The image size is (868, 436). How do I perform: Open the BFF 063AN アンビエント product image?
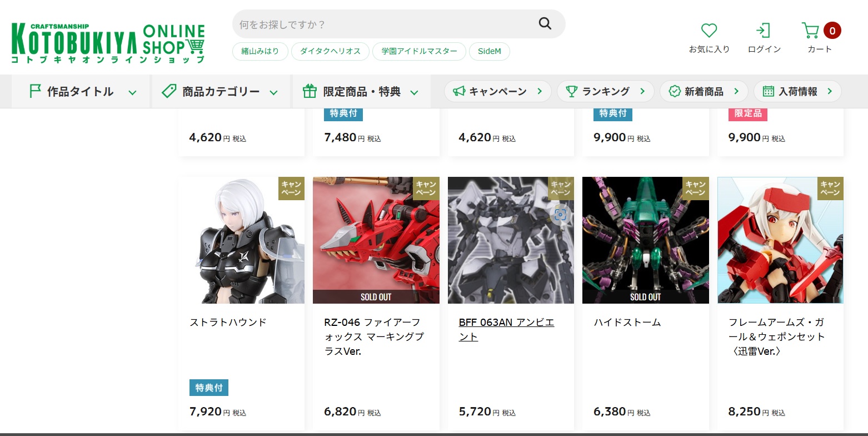511,240
